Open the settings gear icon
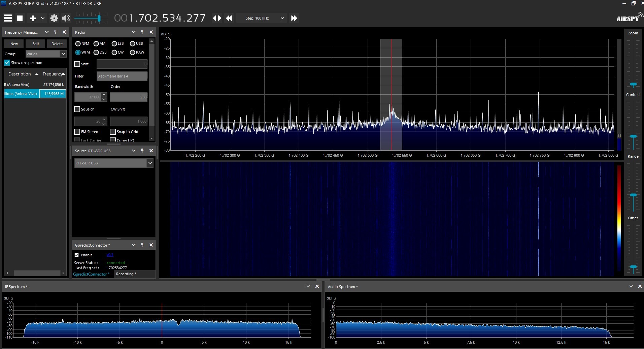 [54, 18]
